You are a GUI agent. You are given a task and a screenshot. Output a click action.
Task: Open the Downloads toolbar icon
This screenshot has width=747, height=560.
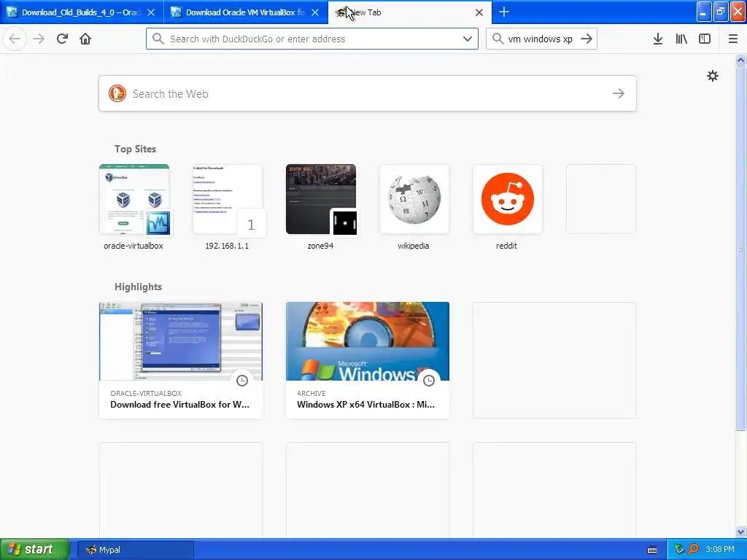[x=658, y=39]
